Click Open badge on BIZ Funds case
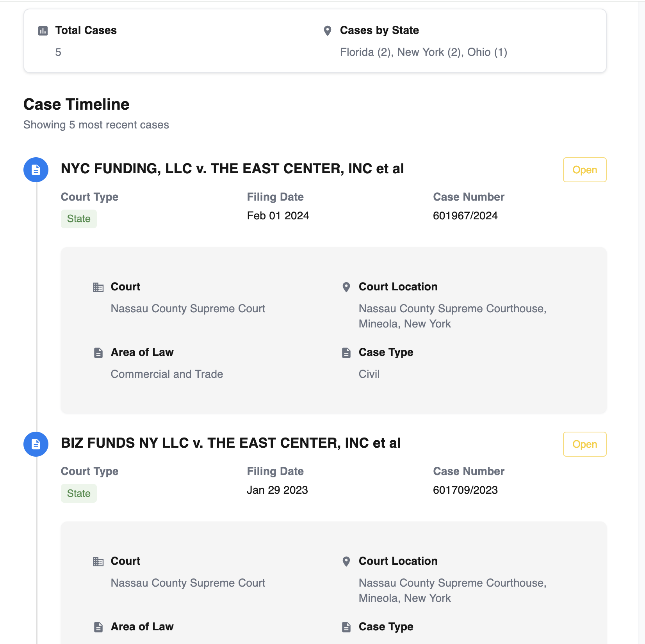The image size is (645, 644). [584, 444]
